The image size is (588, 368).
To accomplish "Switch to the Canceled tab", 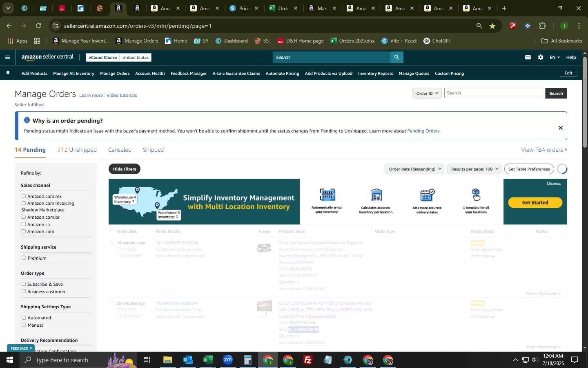I will (120, 150).
